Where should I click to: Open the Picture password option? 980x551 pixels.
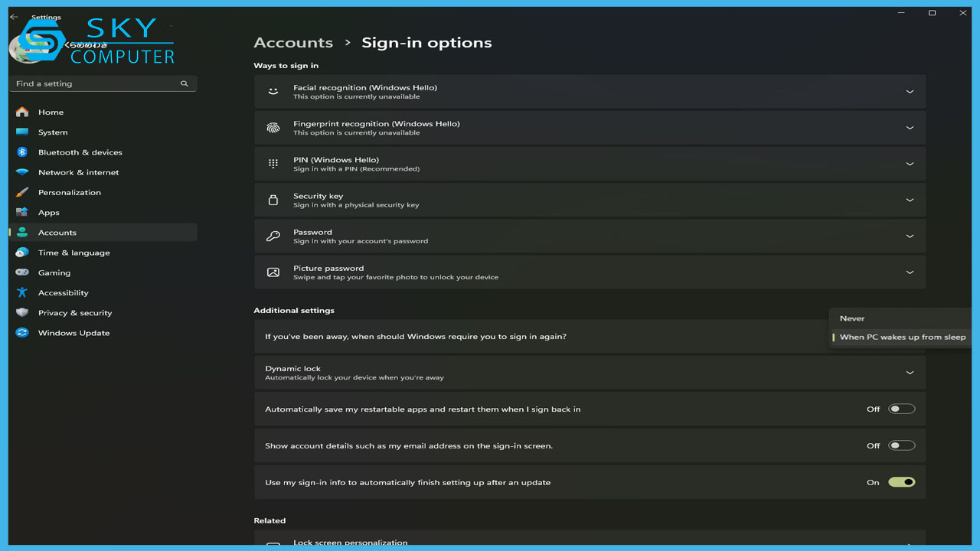(x=590, y=272)
